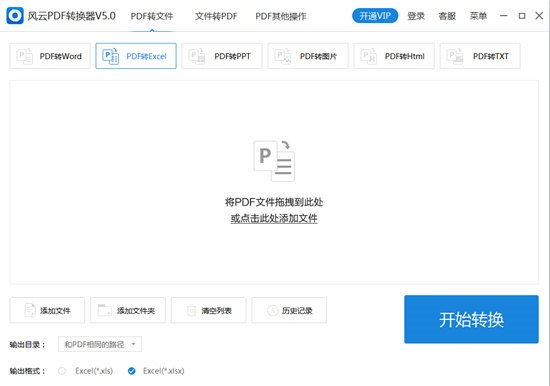Click the 输出格式 label
The height and width of the screenshot is (386, 550).
pyautogui.click(x=27, y=371)
